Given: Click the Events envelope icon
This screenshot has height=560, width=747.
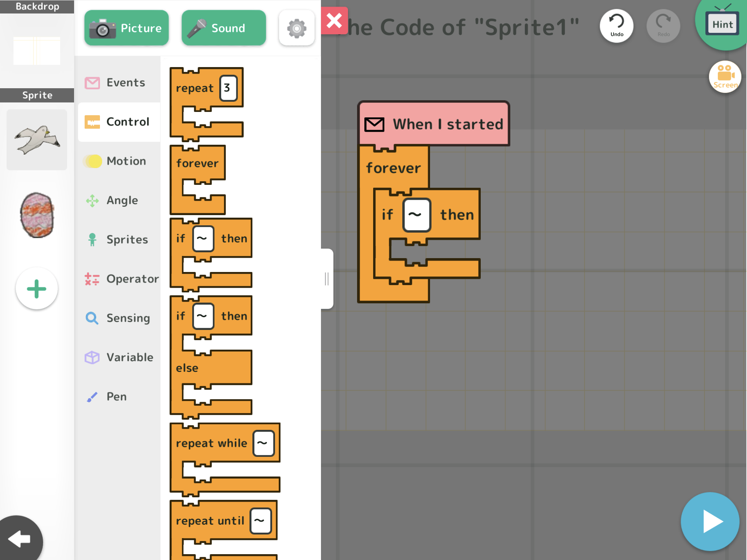Looking at the screenshot, I should [92, 83].
